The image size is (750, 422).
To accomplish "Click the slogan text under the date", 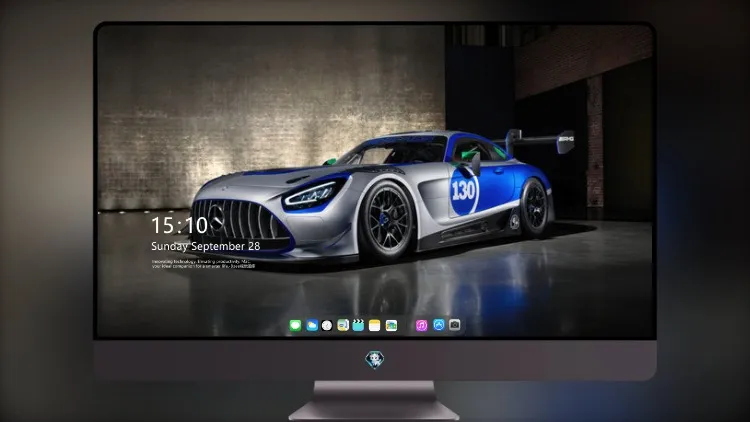I will [203, 264].
